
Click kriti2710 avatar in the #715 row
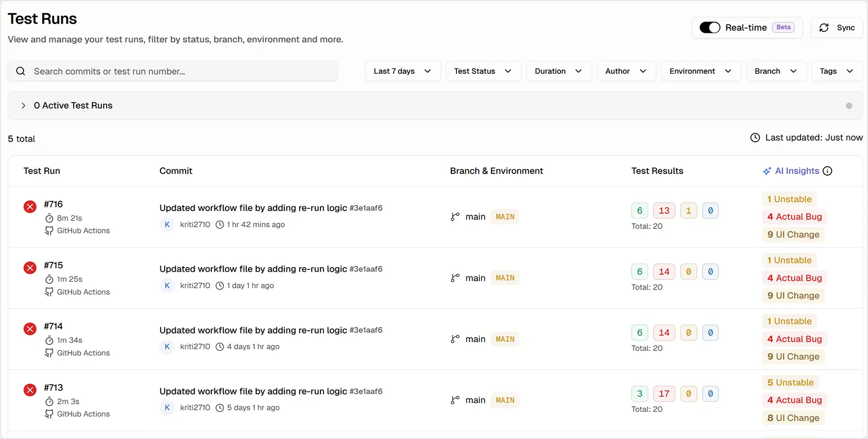[x=167, y=285]
